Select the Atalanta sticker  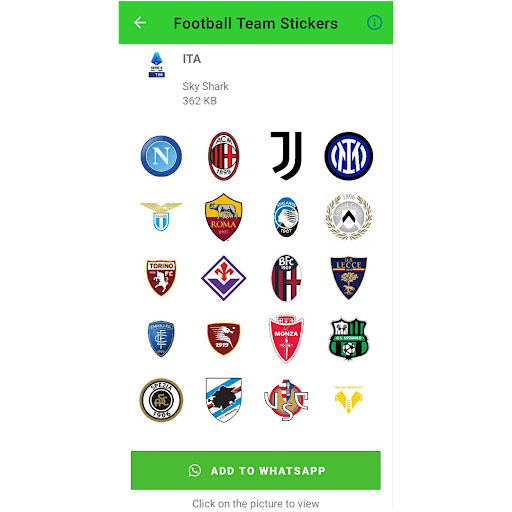[x=286, y=217]
